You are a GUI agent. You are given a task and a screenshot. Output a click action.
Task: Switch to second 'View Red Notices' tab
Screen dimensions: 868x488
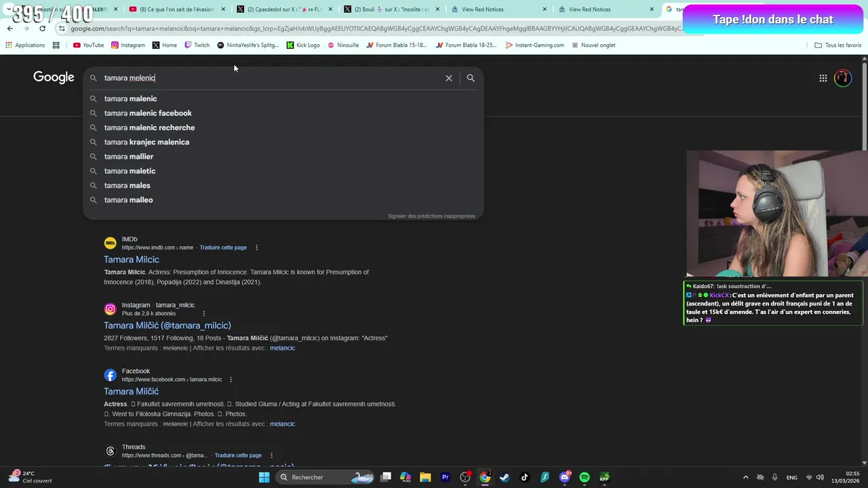point(606,9)
